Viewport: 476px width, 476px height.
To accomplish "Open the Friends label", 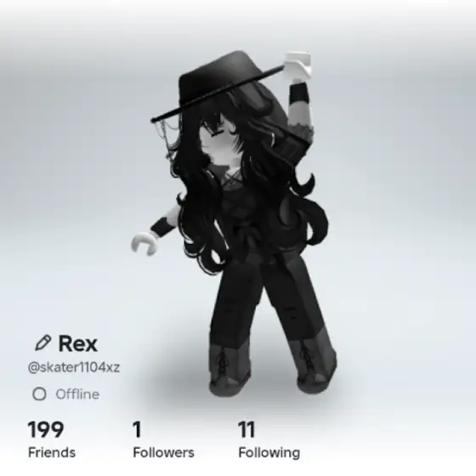I will coord(52,452).
